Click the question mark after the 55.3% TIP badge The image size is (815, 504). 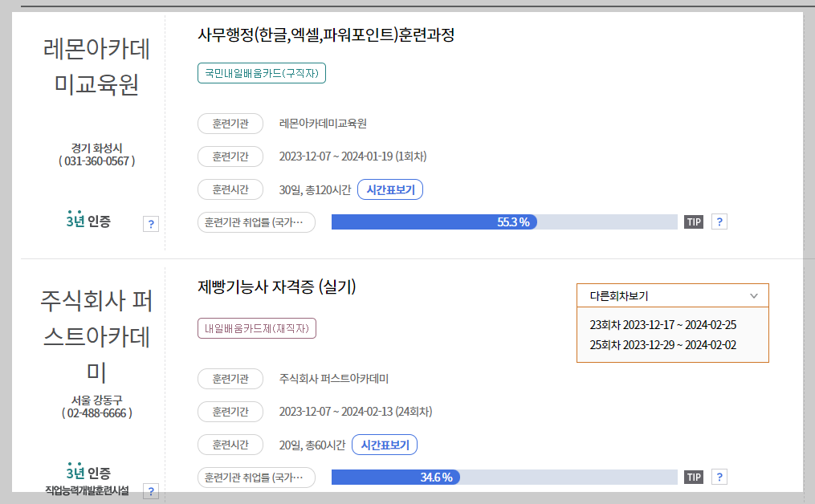719,222
